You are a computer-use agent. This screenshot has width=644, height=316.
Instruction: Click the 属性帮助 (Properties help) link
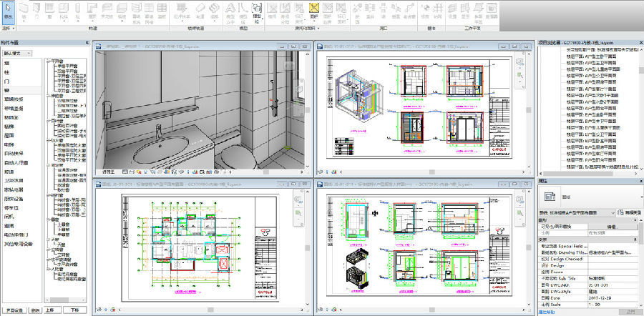[x=548, y=312]
